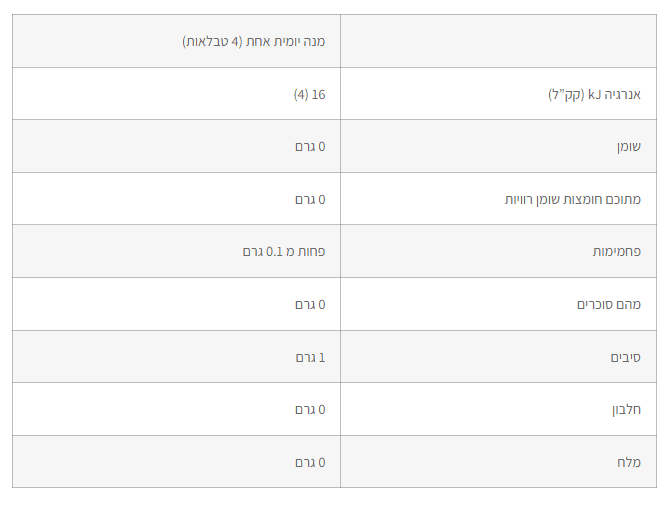Click the '0 גרם' value for שומן

310,147
